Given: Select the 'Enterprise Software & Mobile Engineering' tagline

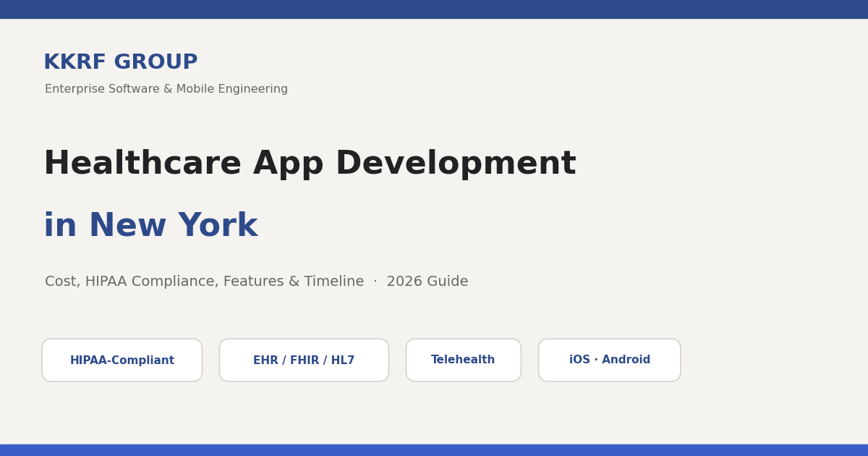Looking at the screenshot, I should coord(166,90).
